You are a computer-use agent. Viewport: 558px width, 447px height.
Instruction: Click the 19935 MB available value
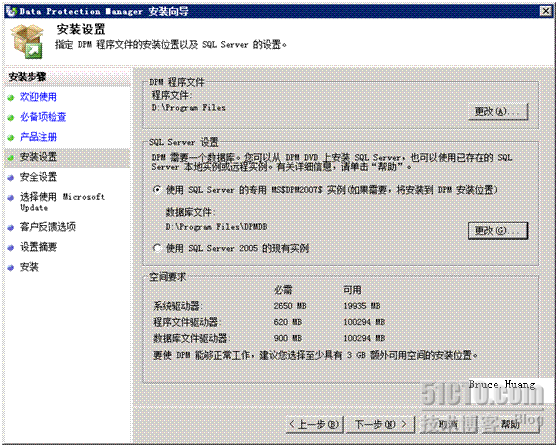point(362,306)
